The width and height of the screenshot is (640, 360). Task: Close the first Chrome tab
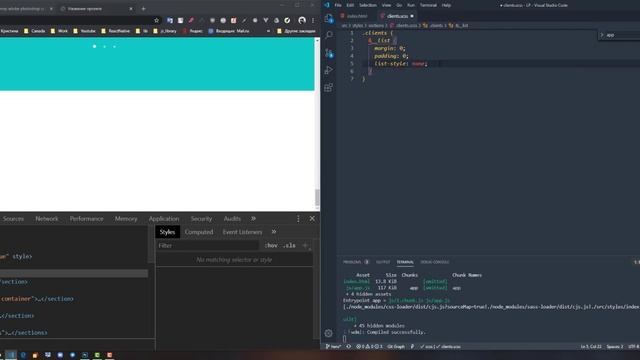pyautogui.click(x=51, y=9)
